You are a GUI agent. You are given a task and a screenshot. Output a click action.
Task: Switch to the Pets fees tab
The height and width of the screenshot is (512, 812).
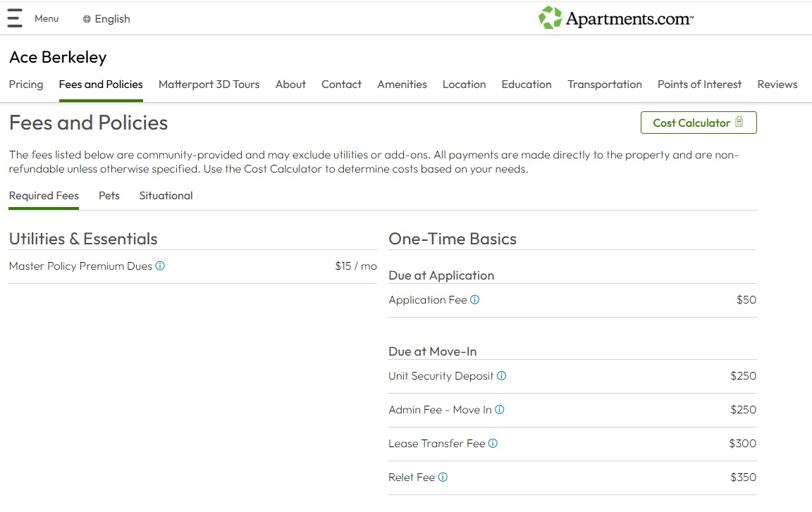click(109, 196)
